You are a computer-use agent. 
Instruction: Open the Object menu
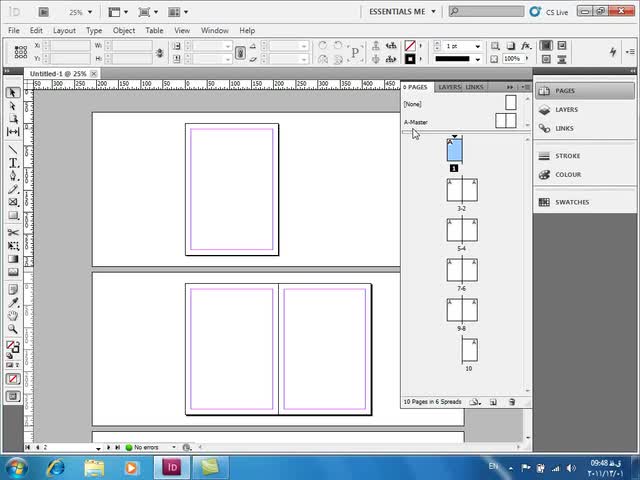[124, 31]
